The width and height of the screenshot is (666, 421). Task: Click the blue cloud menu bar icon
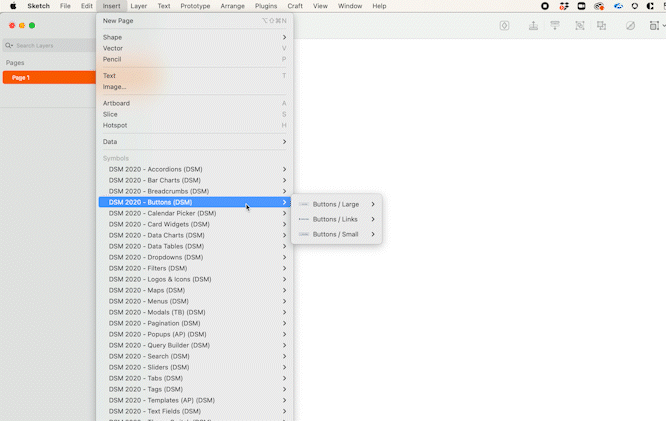coord(618,6)
